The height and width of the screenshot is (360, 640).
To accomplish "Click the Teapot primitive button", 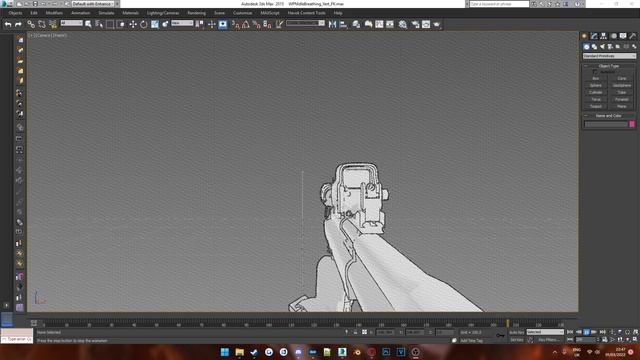I will point(596,106).
